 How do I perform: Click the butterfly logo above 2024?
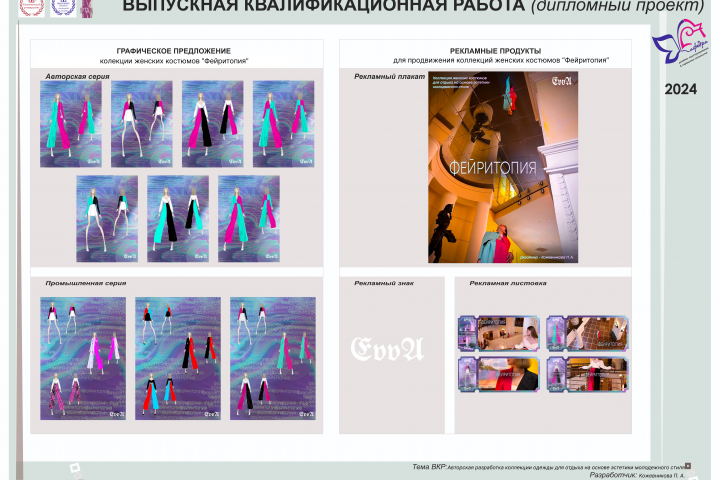pos(681,41)
